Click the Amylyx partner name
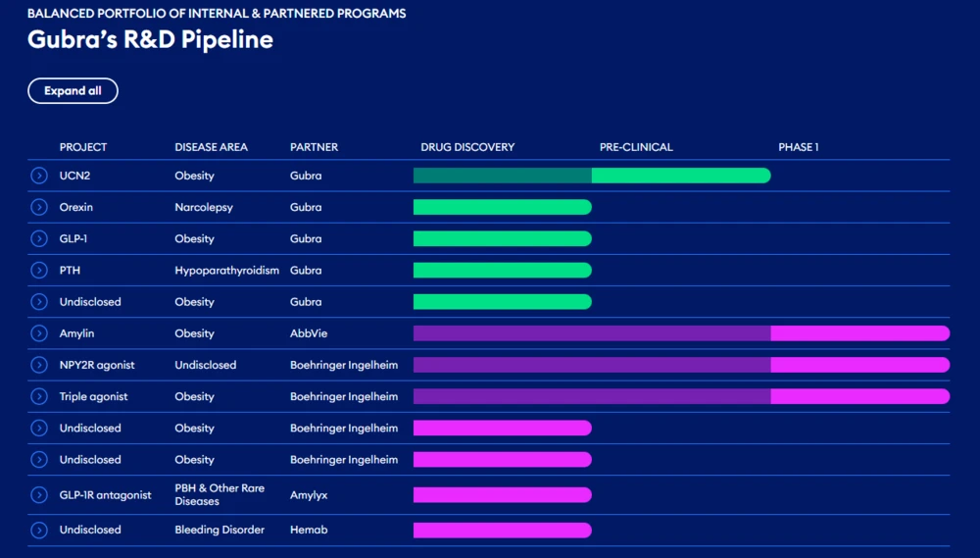 309,495
